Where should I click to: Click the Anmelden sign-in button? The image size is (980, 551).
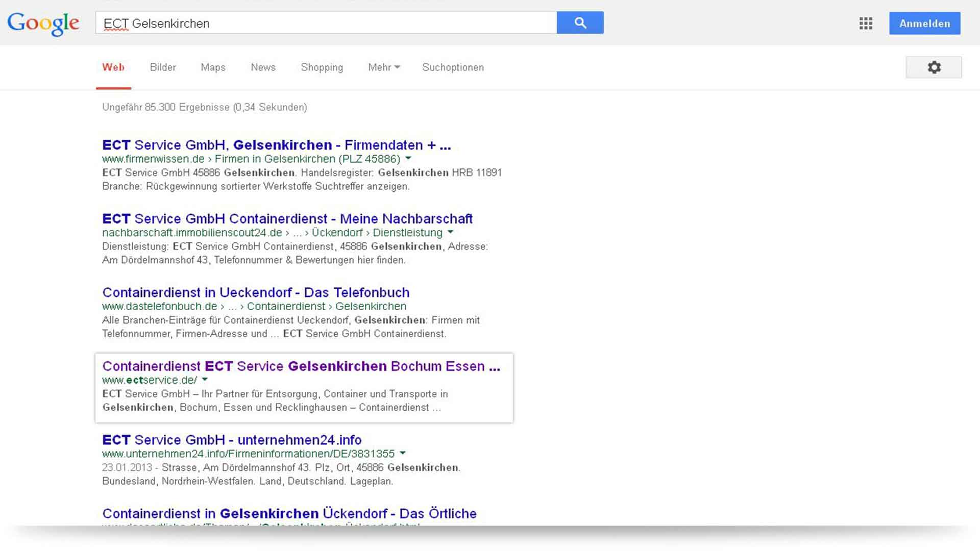(924, 23)
